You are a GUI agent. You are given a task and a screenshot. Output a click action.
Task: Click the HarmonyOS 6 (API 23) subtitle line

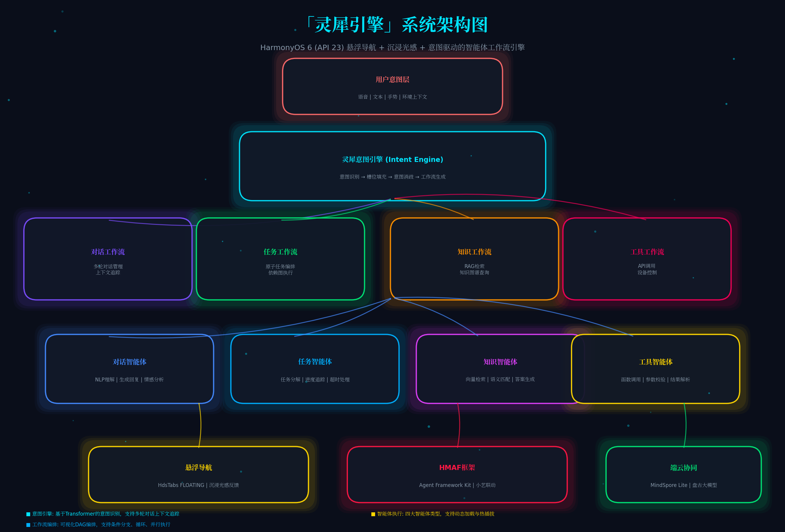tap(392, 48)
